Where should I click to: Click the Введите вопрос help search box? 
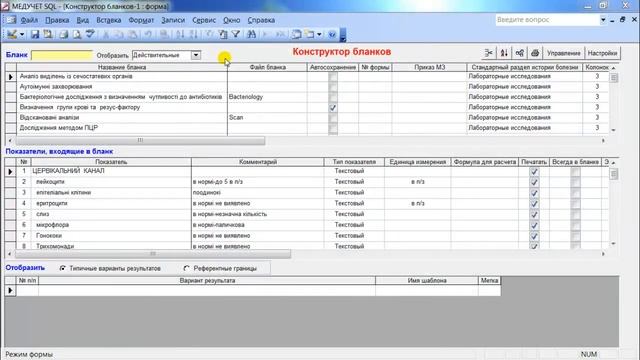pos(547,20)
